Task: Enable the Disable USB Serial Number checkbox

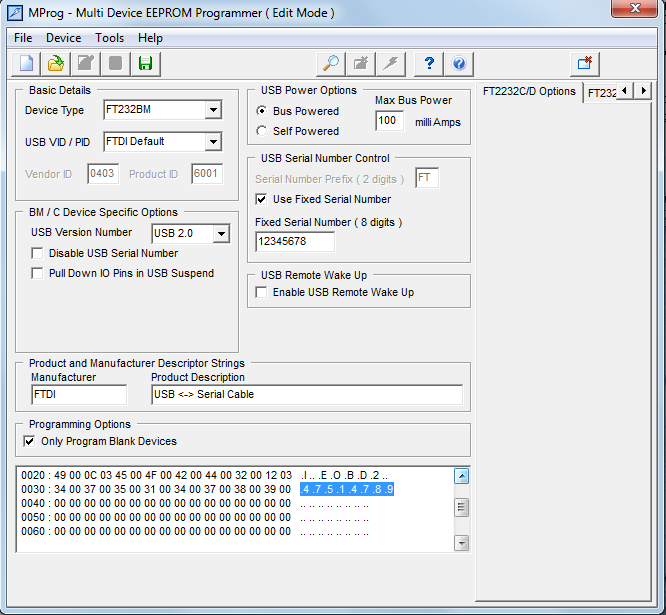Action: point(38,254)
